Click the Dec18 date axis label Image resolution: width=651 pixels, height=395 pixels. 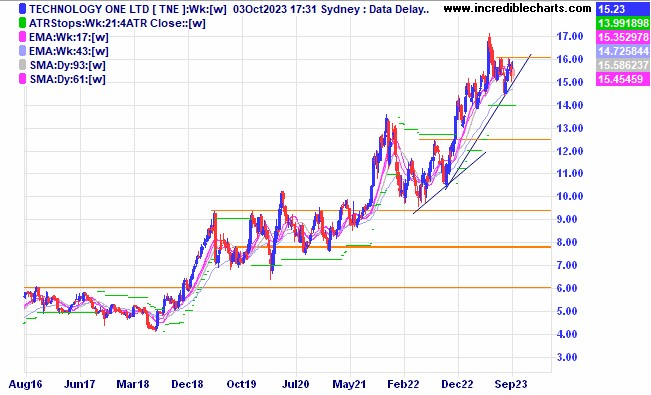point(187,384)
